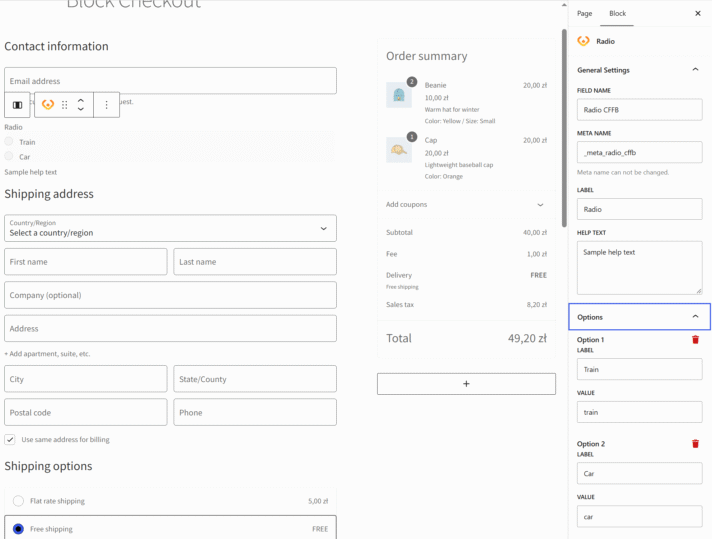Edit the Help Text textarea
712x539 pixels.
pyautogui.click(x=639, y=268)
